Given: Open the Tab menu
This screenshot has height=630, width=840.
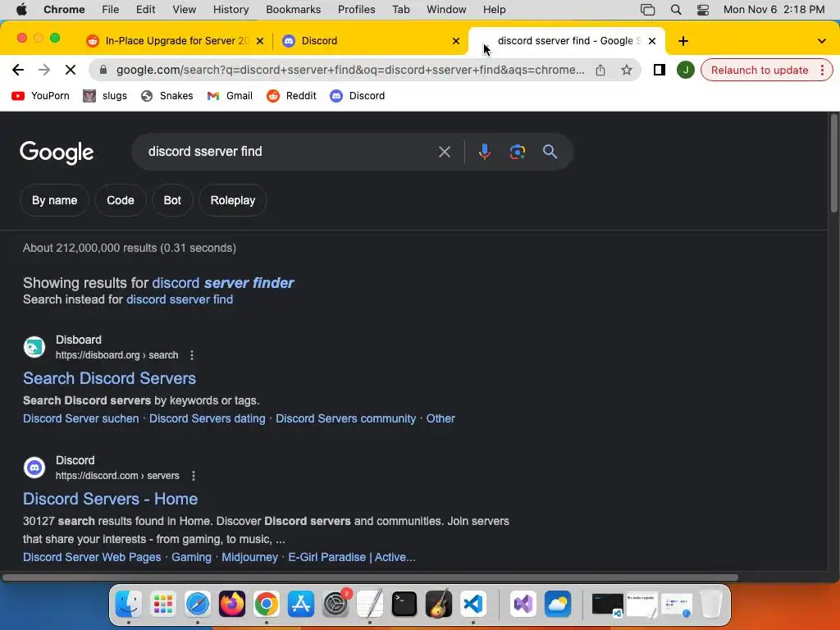Looking at the screenshot, I should pos(400,10).
